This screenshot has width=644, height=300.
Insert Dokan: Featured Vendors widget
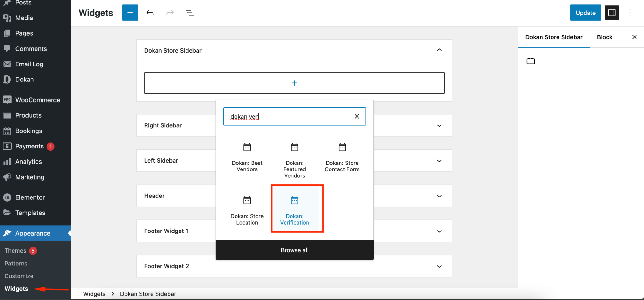point(295,160)
